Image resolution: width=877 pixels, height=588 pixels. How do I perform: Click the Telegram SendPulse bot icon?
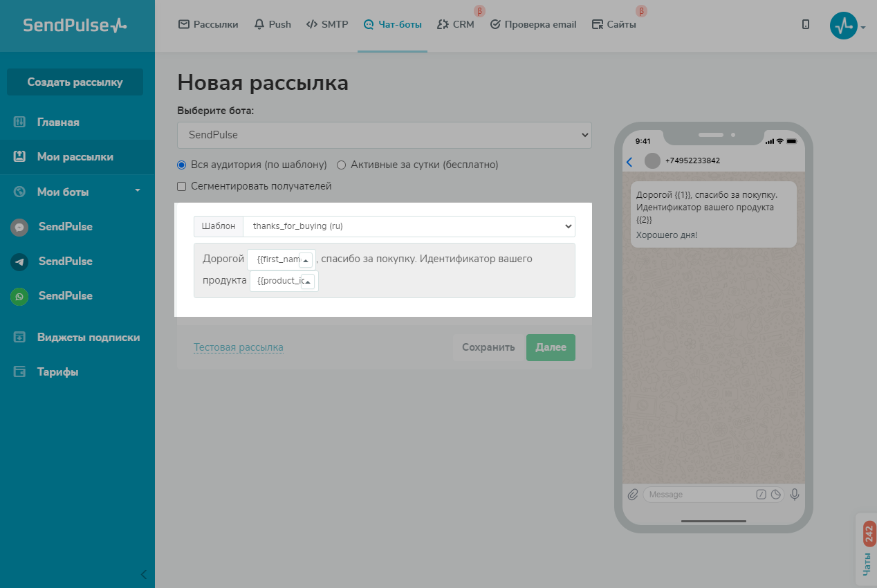click(x=19, y=261)
